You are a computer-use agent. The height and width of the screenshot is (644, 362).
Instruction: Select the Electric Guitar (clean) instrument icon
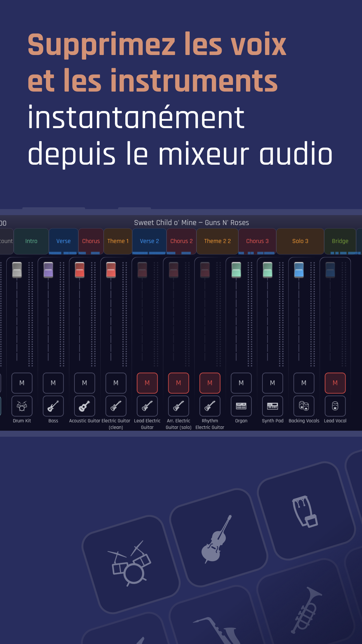116,406
